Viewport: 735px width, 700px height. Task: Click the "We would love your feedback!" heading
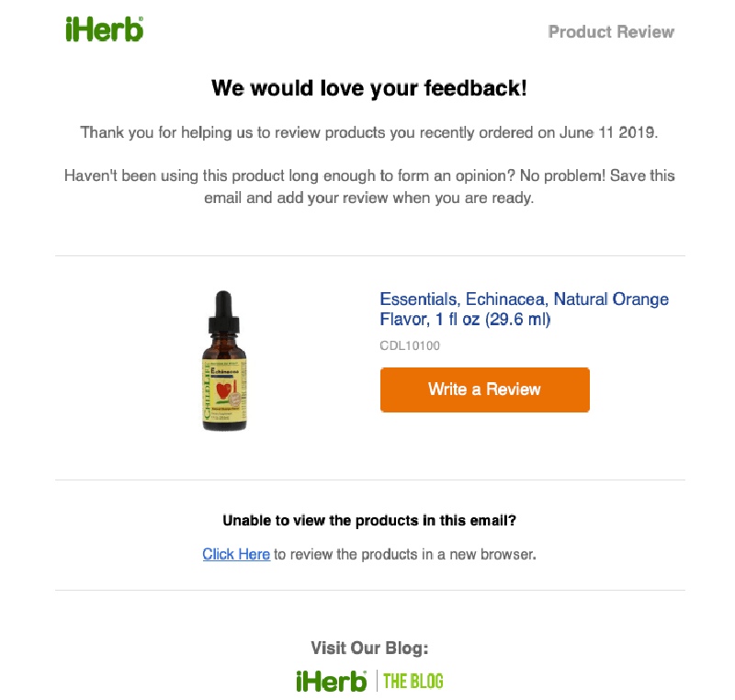pyautogui.click(x=369, y=88)
